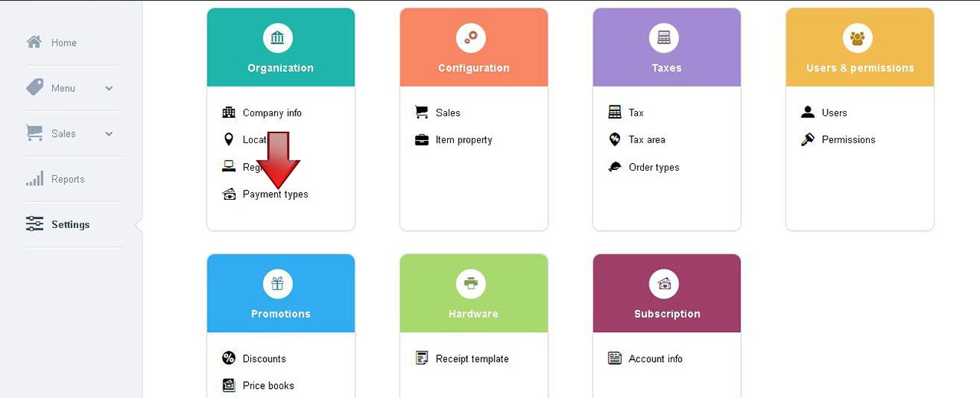Image resolution: width=980 pixels, height=398 pixels.
Task: Open Account info under Subscription
Action: 655,359
